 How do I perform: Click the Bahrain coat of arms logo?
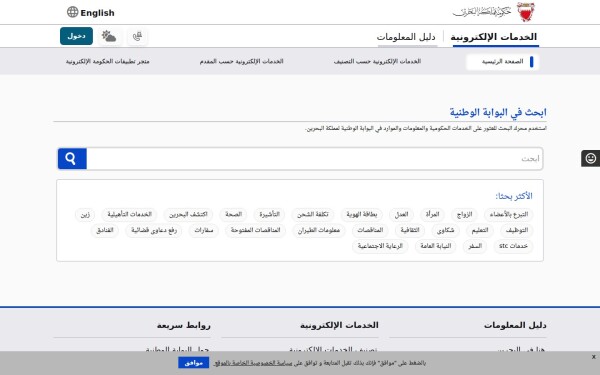click(526, 12)
